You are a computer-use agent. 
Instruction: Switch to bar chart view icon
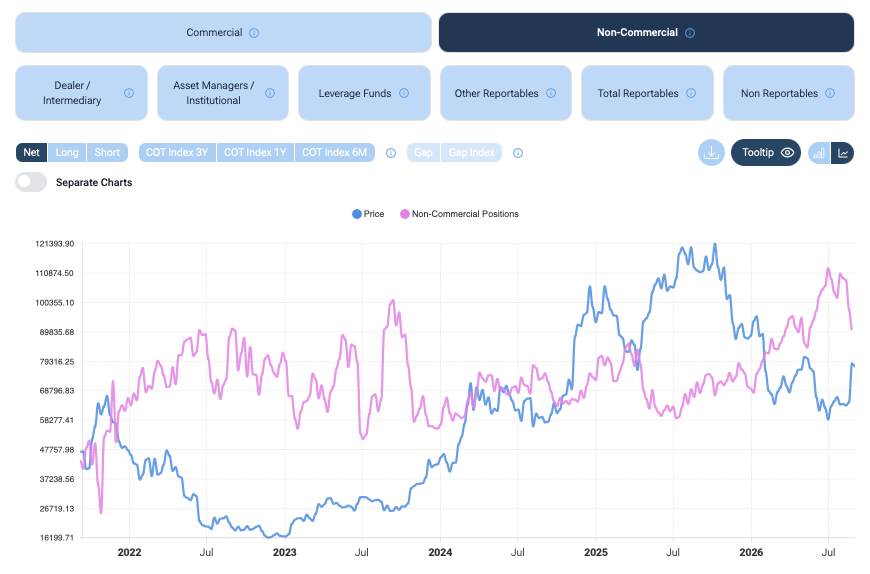[x=819, y=153]
